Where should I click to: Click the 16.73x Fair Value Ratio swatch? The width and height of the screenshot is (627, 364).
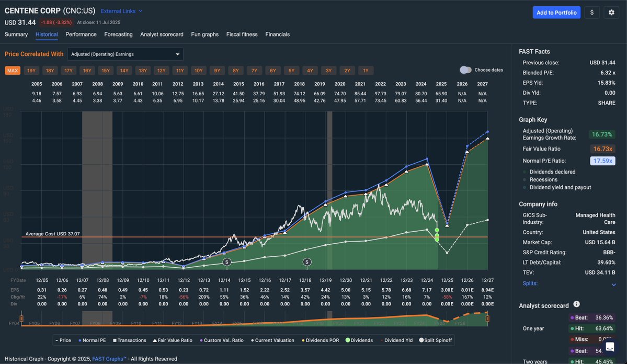[x=602, y=149]
